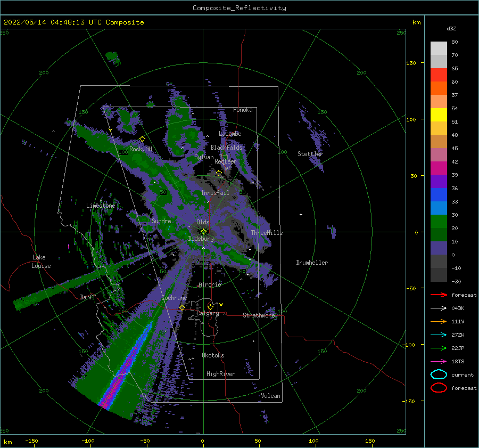Select the 54 dBZ yellow color swatch
The height and width of the screenshot is (448, 479).
pos(439,115)
